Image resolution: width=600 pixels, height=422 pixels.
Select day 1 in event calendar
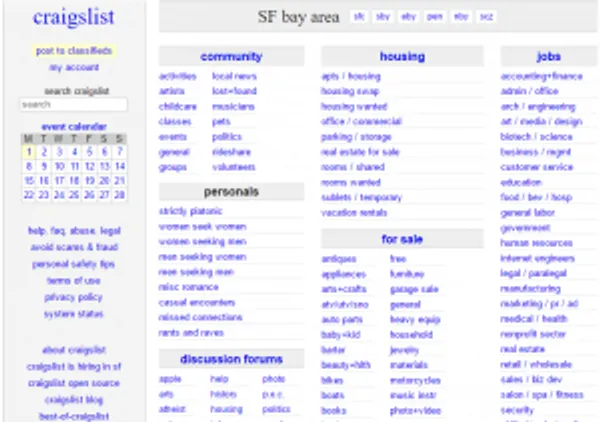[x=29, y=152]
